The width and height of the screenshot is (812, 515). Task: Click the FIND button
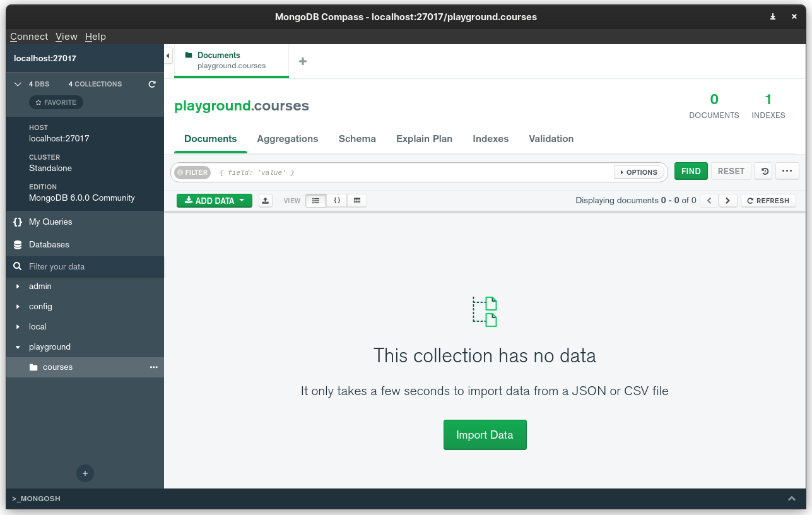pyautogui.click(x=691, y=171)
